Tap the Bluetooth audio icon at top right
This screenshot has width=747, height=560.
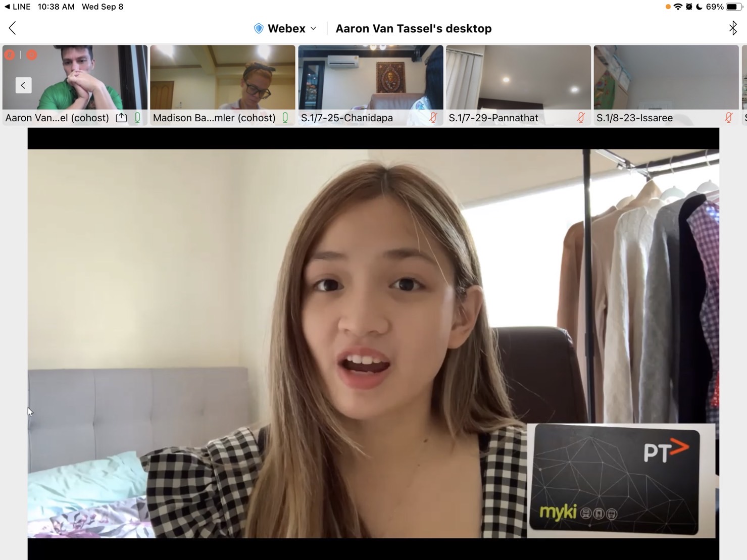[733, 28]
